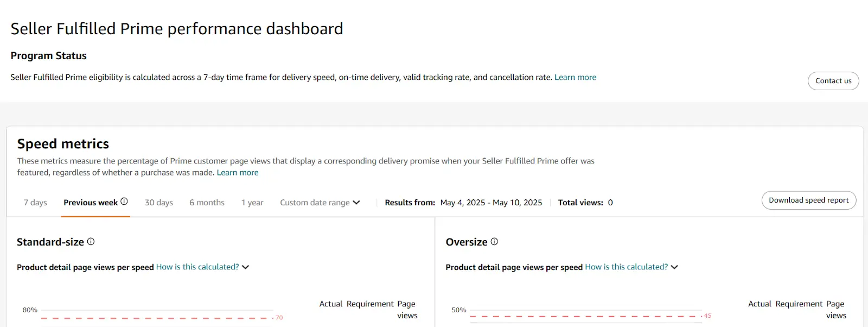The image size is (868, 327).
Task: Click the 50% axis label in Oversize chart
Action: tap(459, 310)
